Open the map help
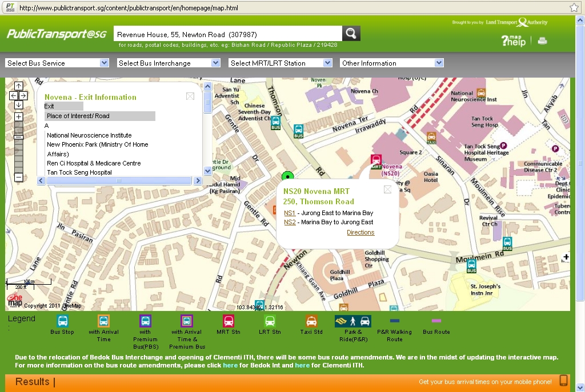Viewport: 585px width, 392px height. pos(514,40)
